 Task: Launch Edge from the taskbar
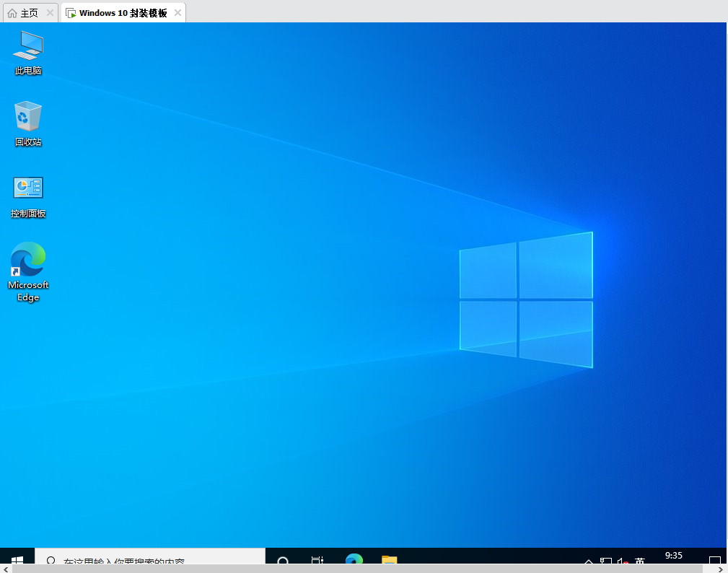click(x=354, y=559)
